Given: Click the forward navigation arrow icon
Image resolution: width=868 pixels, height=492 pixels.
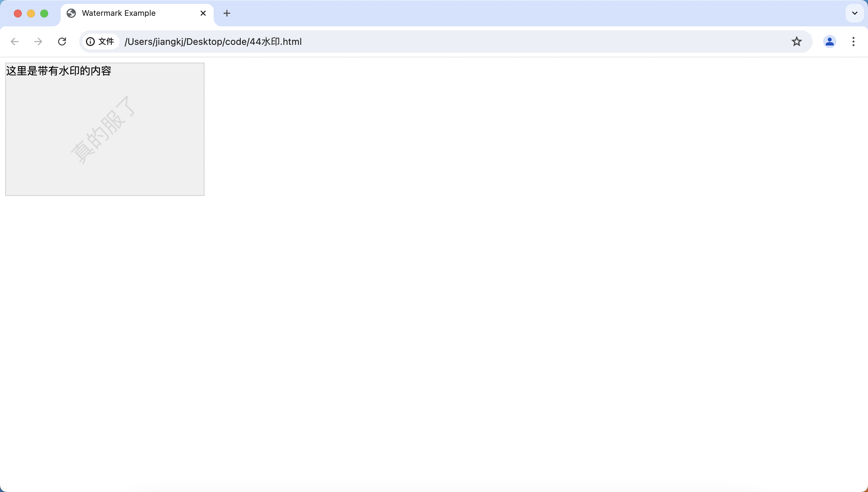Looking at the screenshot, I should point(38,41).
